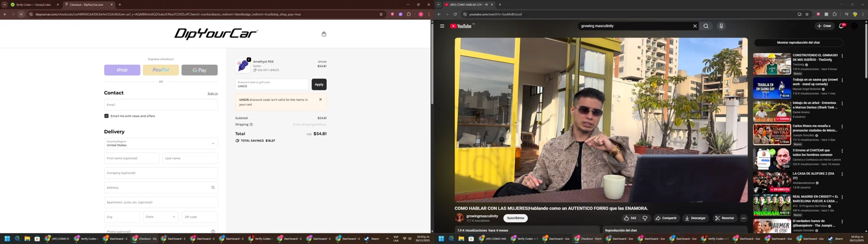
Task: Open the shopping bag cart icon
Action: click(x=323, y=34)
